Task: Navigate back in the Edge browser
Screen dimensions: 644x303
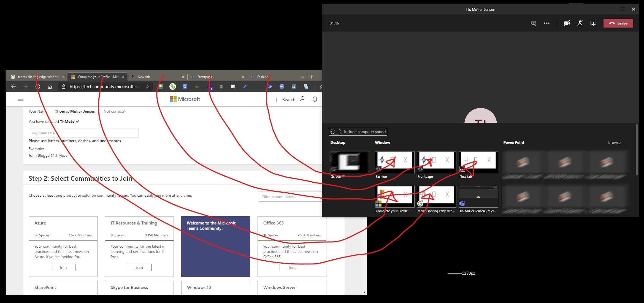Action: click(x=13, y=86)
